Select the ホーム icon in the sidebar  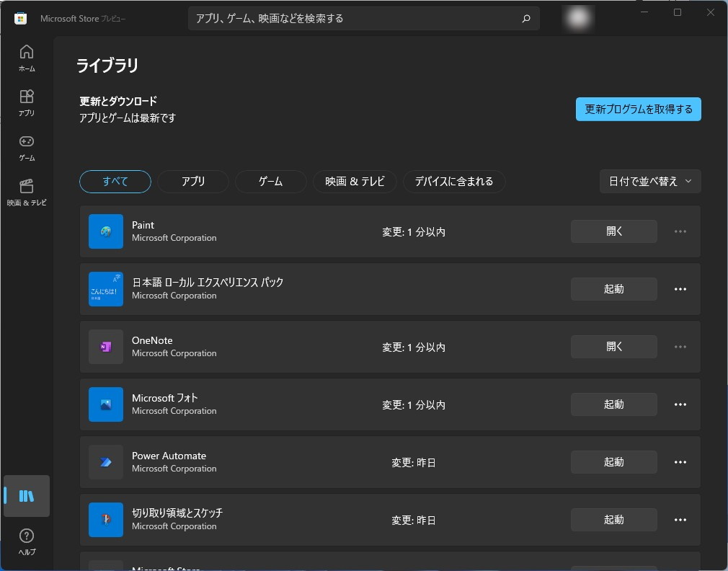pos(26,57)
